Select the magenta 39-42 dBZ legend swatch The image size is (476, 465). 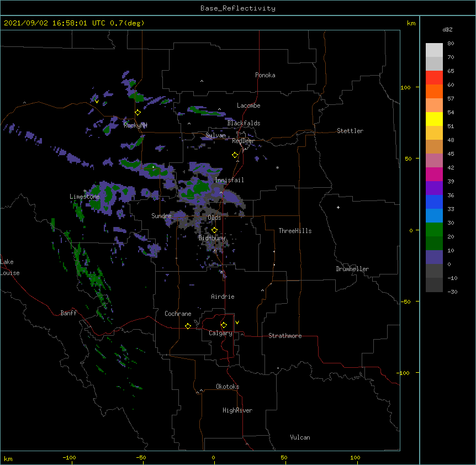click(434, 174)
